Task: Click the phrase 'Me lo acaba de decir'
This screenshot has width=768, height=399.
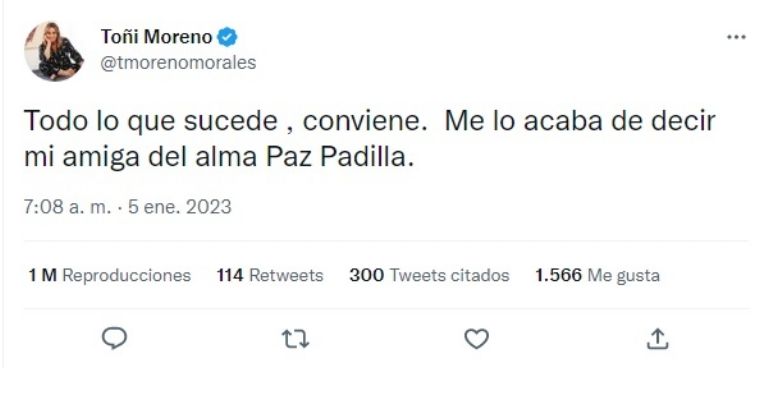Action: [580, 120]
